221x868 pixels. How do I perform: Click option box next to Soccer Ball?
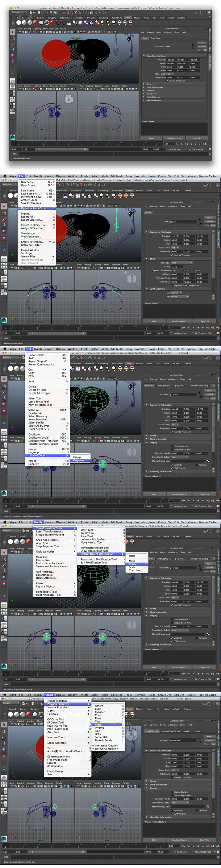[123, 737]
